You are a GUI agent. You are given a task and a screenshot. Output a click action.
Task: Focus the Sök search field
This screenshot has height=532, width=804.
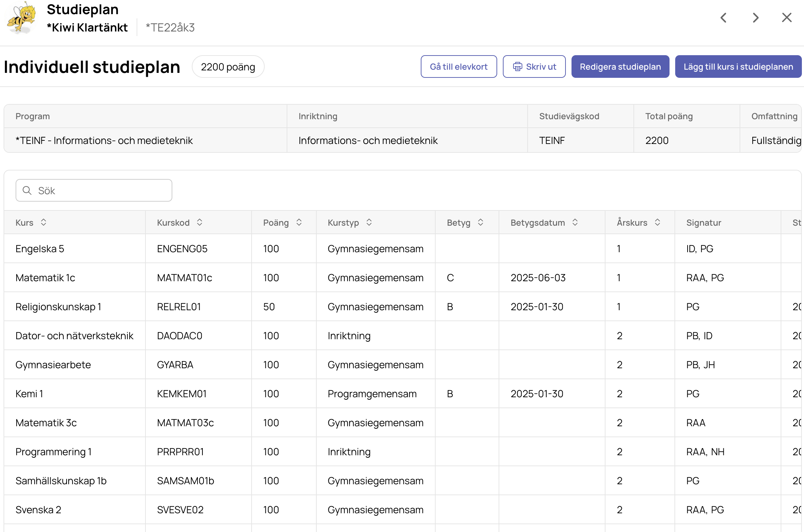(x=94, y=190)
